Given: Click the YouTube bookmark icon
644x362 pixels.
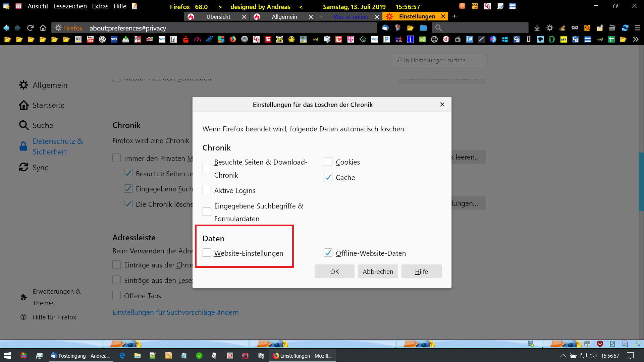Looking at the screenshot, I should [x=90, y=39].
